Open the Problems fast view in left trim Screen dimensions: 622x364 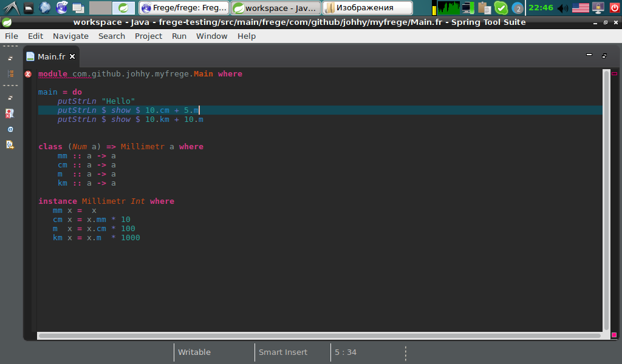10,113
